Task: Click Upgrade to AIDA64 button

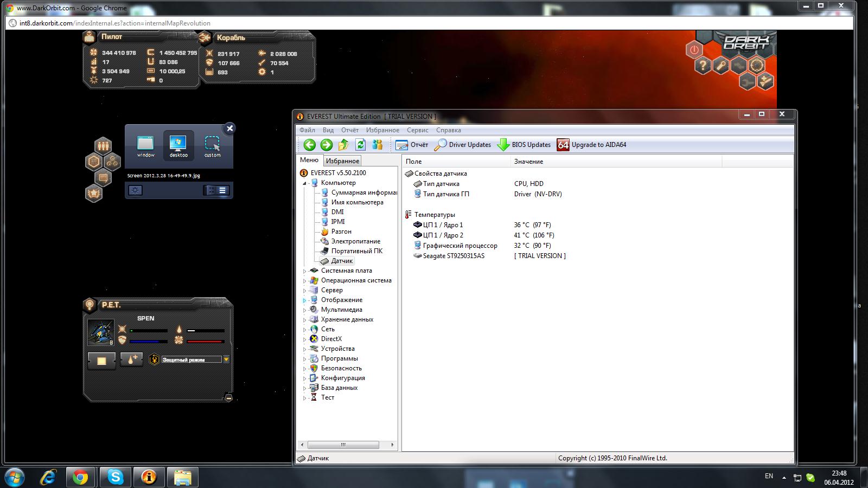Action: tap(592, 145)
